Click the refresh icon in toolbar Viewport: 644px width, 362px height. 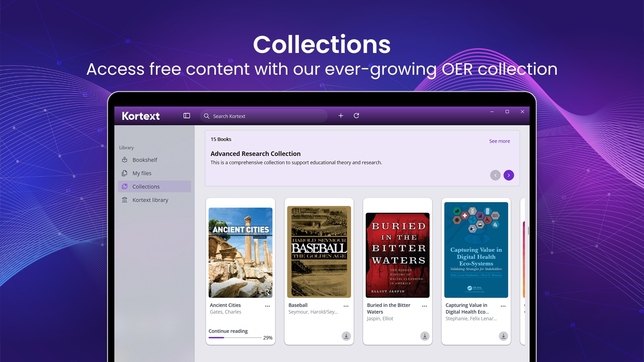point(357,116)
